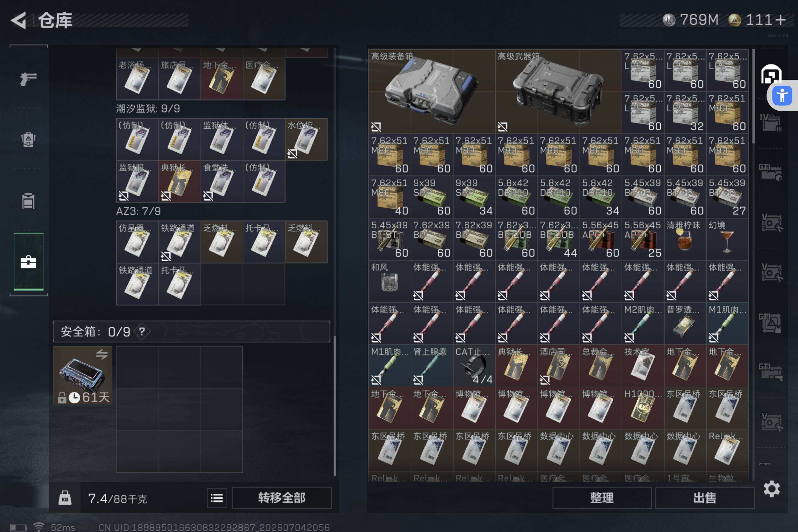Toggle the weight lock KG icon

[65, 498]
